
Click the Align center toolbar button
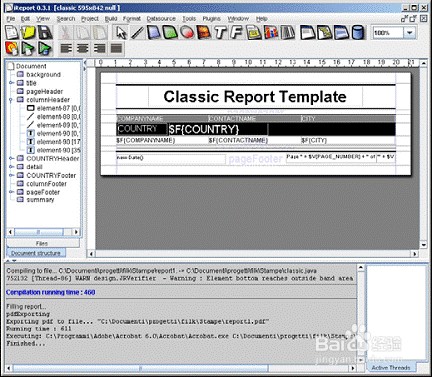coord(83,49)
